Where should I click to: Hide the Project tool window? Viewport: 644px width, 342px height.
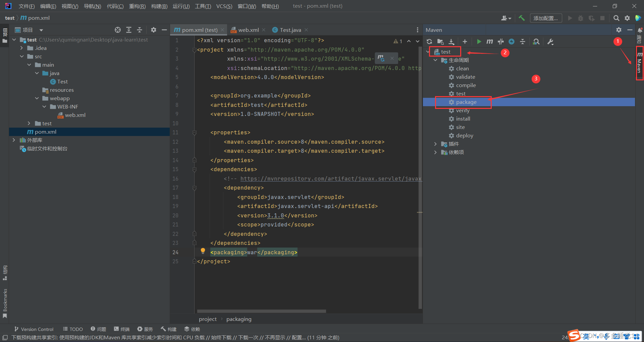(164, 30)
